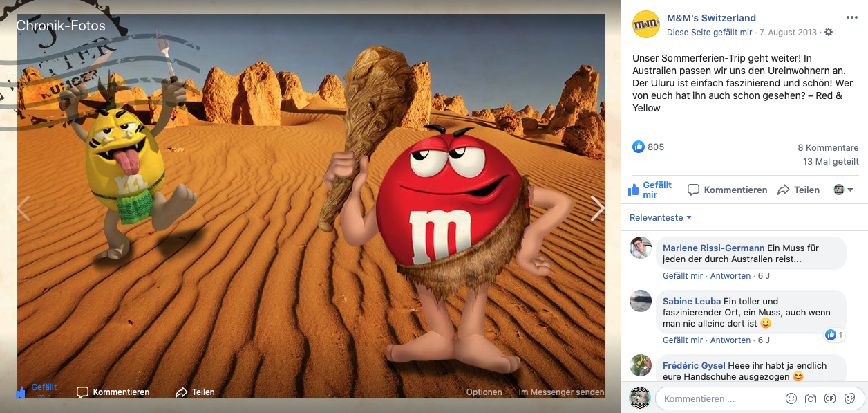Viewport: 868px width, 413px height.
Task: View who reacted via the 805 like icon
Action: pyautogui.click(x=639, y=147)
